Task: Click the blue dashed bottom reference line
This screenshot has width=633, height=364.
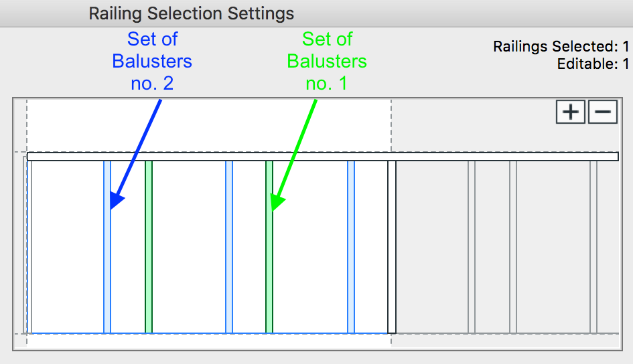Action: (x=201, y=333)
